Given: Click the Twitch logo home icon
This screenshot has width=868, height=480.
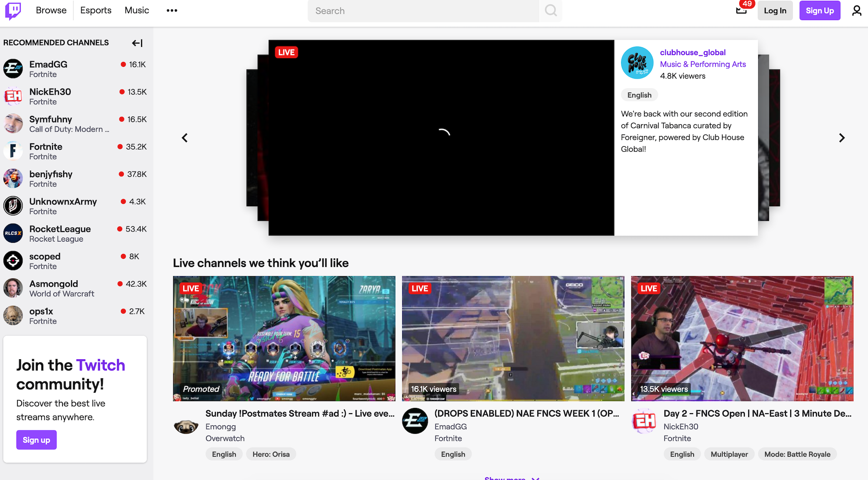Looking at the screenshot, I should (x=13, y=10).
